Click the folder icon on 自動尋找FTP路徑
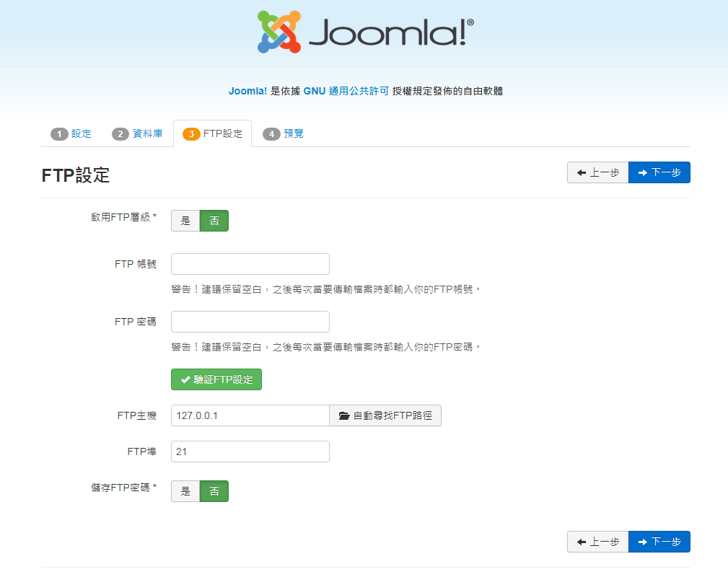This screenshot has height=577, width=728. [x=344, y=416]
